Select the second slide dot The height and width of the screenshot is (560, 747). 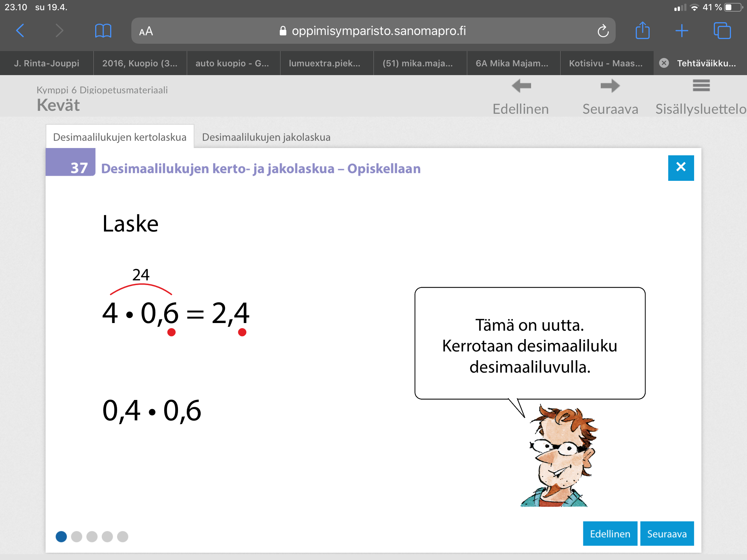tap(77, 536)
